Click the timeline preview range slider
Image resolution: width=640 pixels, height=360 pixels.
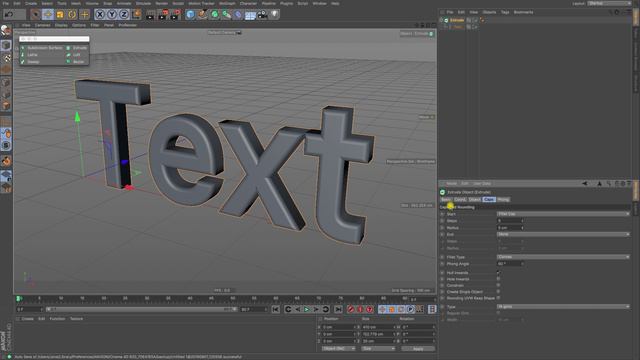tap(141, 309)
